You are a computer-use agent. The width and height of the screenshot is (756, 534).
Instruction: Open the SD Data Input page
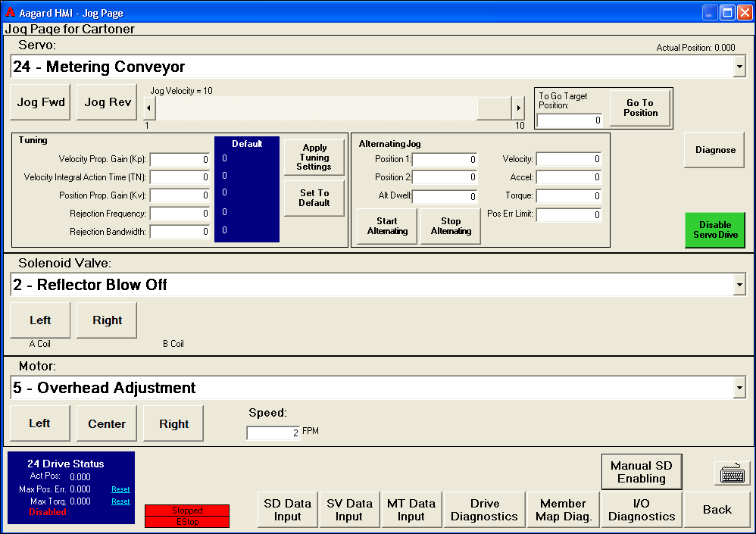coord(288,510)
